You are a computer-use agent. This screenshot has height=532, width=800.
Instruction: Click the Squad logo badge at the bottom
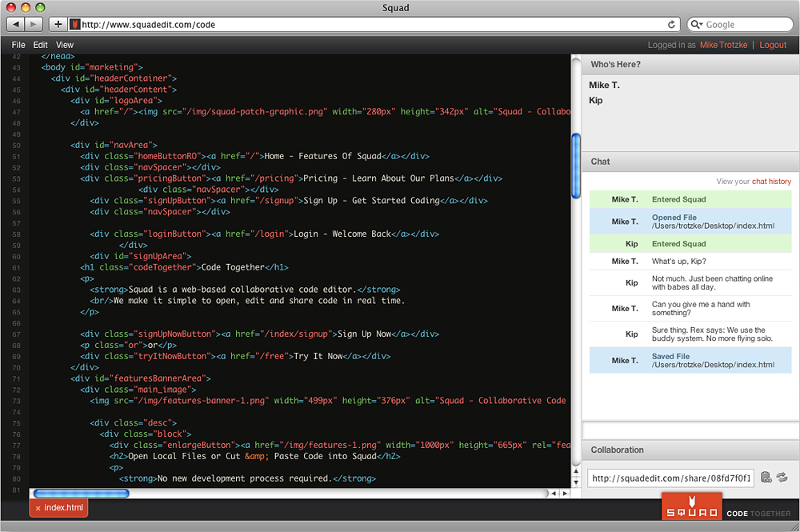click(692, 506)
